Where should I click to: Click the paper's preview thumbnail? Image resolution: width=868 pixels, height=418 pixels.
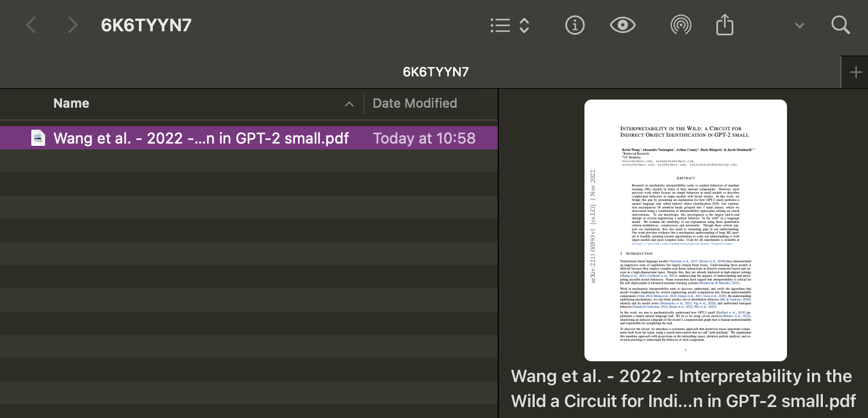click(x=685, y=230)
